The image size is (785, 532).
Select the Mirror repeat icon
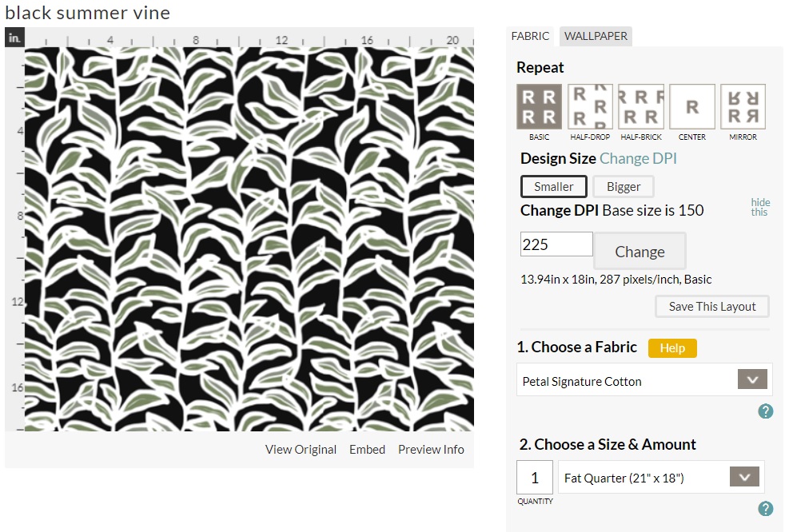click(x=743, y=107)
